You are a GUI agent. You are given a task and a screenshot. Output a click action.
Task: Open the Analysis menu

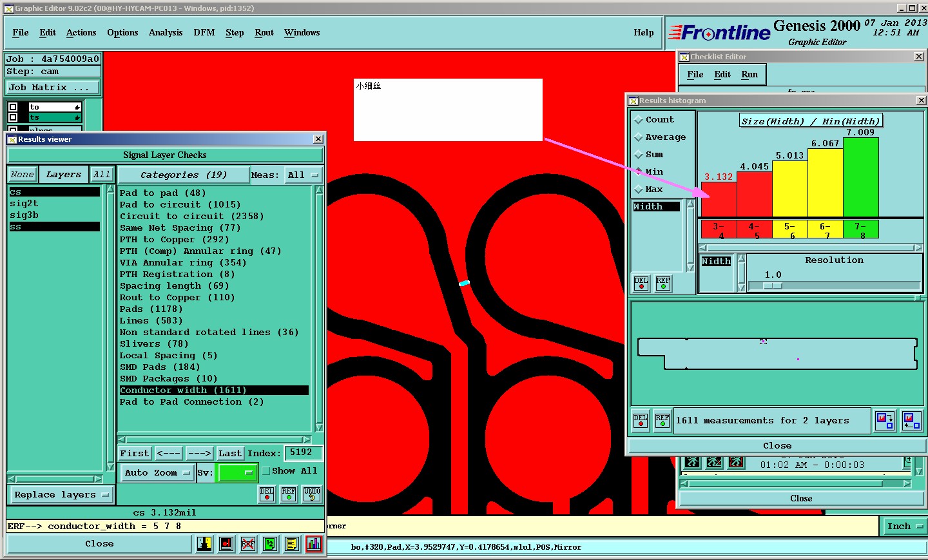[166, 33]
